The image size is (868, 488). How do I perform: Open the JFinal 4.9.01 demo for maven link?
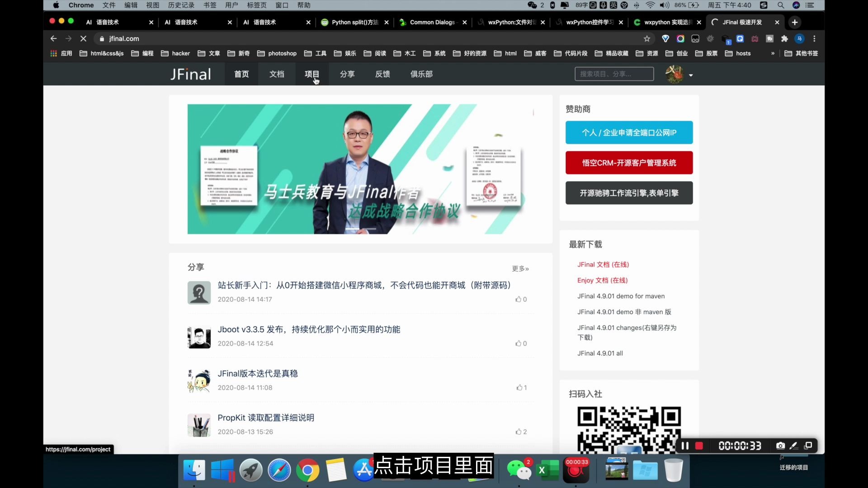coord(621,296)
